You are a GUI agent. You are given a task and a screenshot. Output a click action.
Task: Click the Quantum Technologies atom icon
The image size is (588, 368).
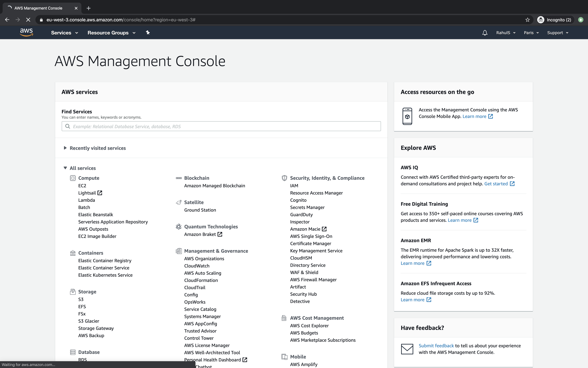179,227
